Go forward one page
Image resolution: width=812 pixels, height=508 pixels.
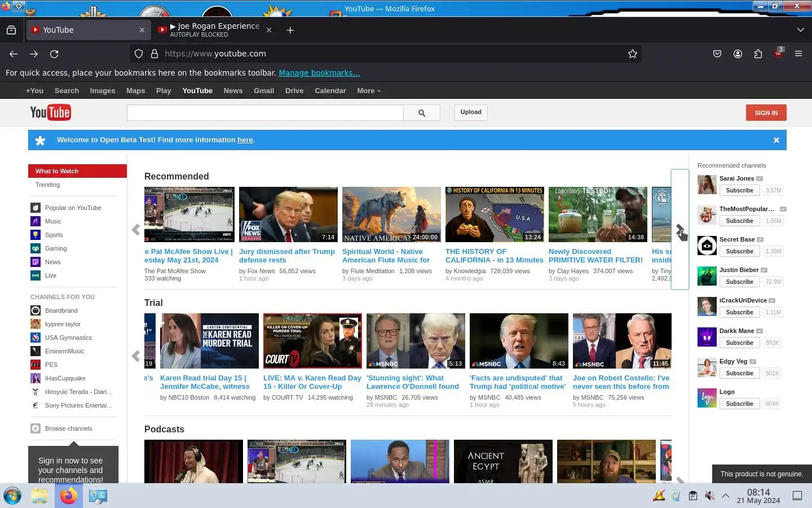(x=34, y=54)
